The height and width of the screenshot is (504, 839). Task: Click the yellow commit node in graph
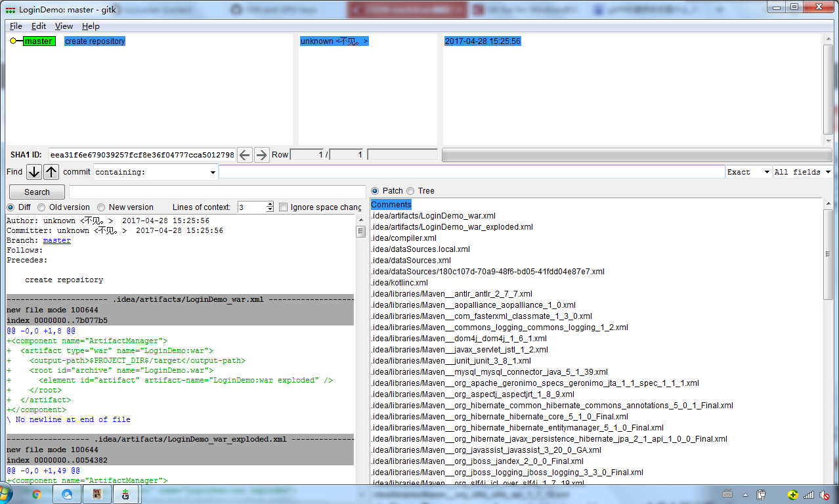click(x=13, y=41)
